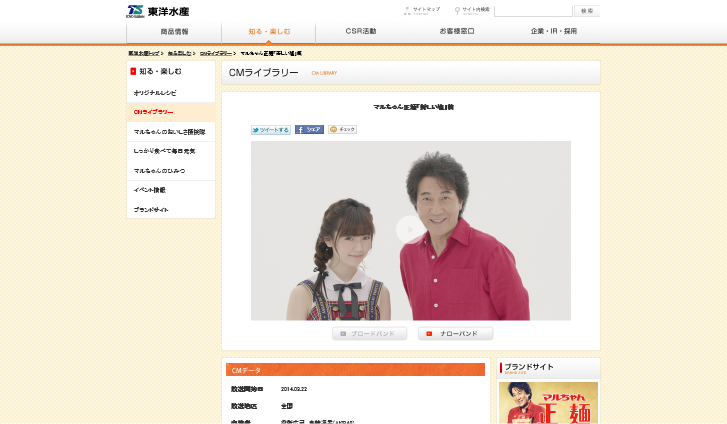Click the Facebook シェア button
Screen dimensions: 727x424
[309, 130]
